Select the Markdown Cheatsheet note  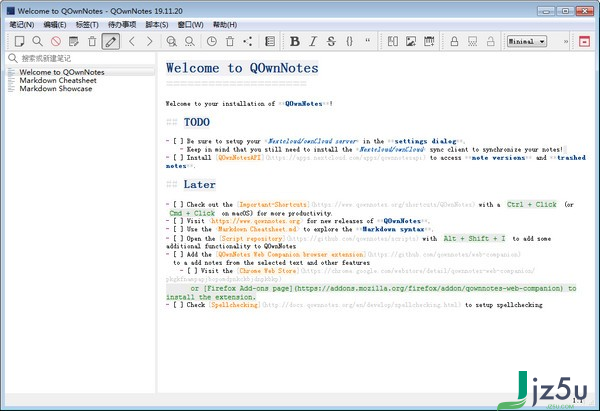coord(81,80)
